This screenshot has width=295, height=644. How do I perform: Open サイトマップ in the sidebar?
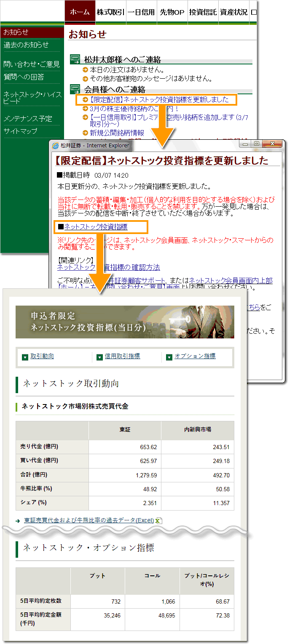[x=20, y=131]
